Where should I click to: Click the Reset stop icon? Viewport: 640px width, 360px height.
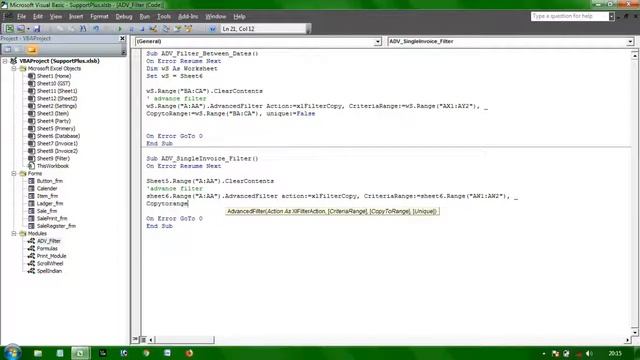pyautogui.click(x=142, y=29)
